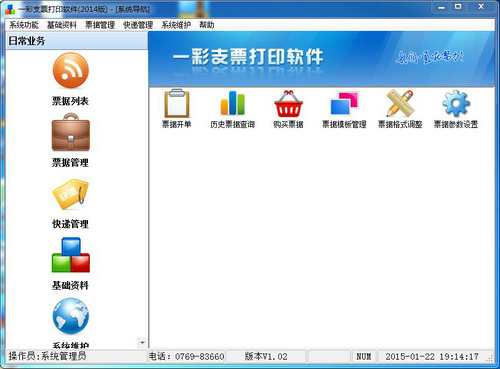Open 票据格式调整 ruler and pencil icon
The image size is (500, 369).
tap(400, 103)
